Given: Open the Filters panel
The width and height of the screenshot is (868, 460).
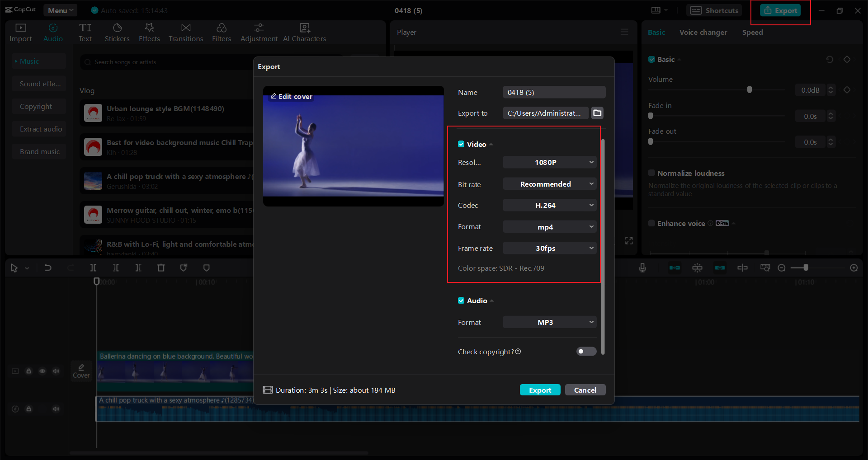Looking at the screenshot, I should pos(222,33).
